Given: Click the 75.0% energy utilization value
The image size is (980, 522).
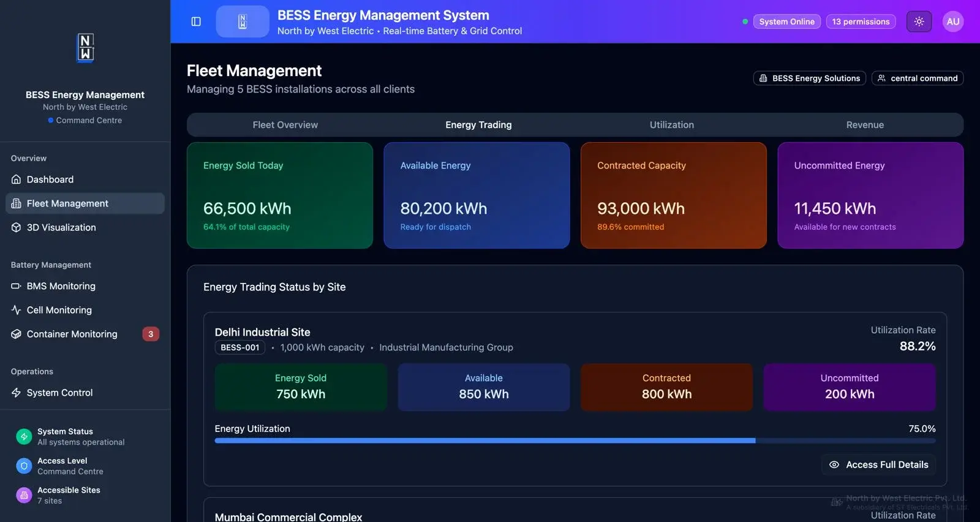Looking at the screenshot, I should point(922,429).
